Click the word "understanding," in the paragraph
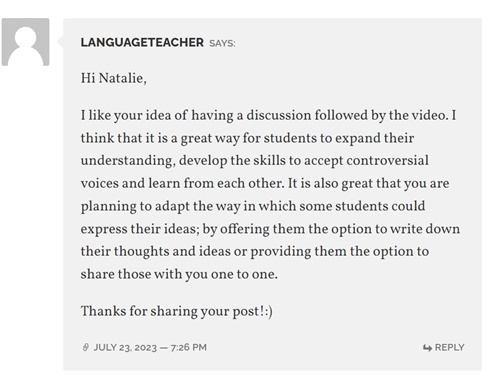This screenshot has height=380, width=491. pyautogui.click(x=128, y=161)
